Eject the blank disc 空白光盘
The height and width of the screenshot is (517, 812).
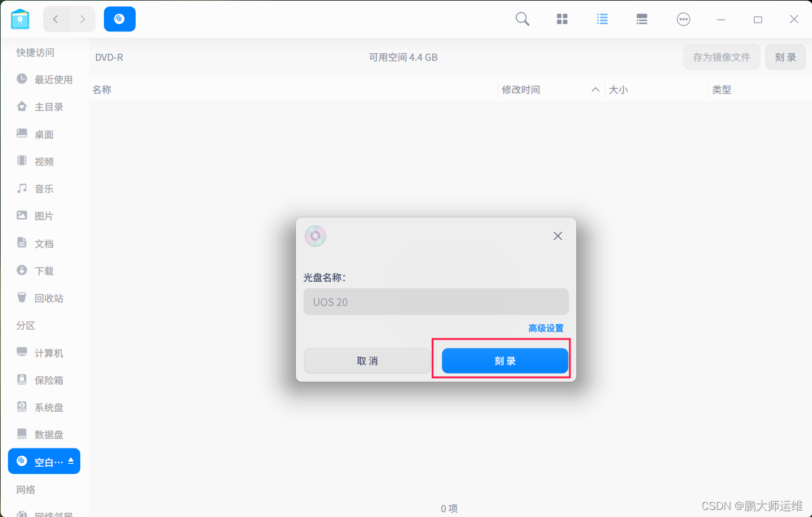pyautogui.click(x=70, y=461)
